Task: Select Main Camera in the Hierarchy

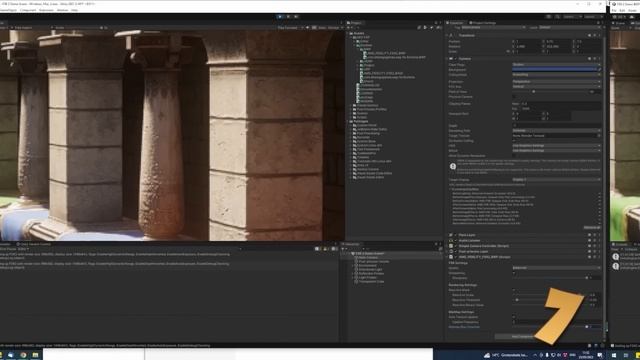Action: (x=368, y=258)
